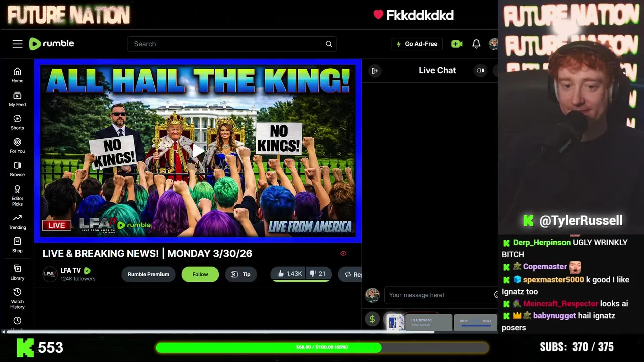Click the heart Fkkddkdkd follower alert
The width and height of the screenshot is (644, 362).
414,15
